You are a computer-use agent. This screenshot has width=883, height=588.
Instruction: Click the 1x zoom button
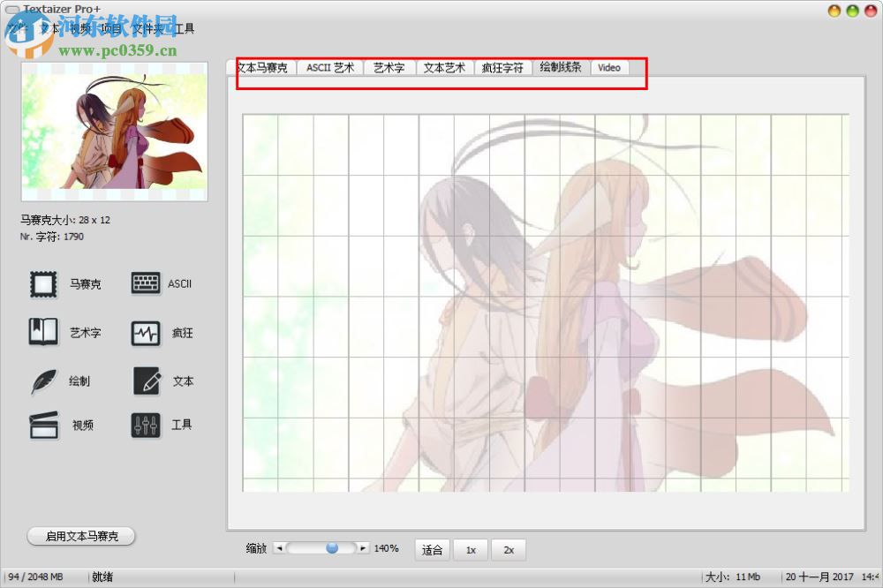tap(470, 549)
